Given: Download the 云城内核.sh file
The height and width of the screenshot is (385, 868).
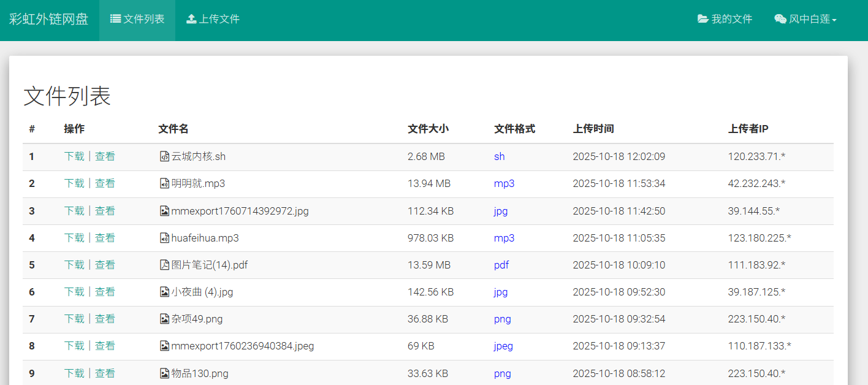Looking at the screenshot, I should click(x=74, y=156).
